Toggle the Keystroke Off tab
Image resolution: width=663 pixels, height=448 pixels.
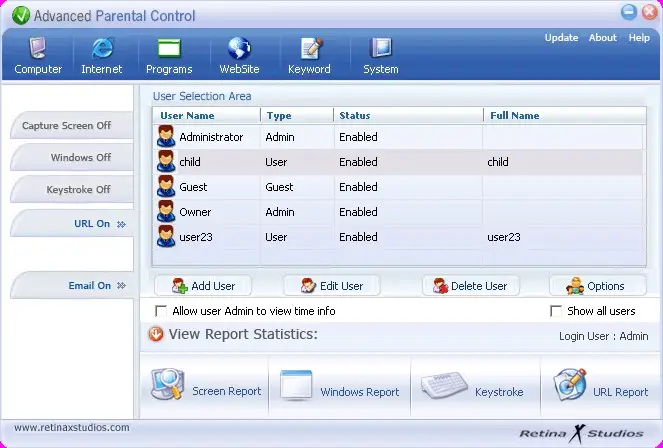coord(71,189)
